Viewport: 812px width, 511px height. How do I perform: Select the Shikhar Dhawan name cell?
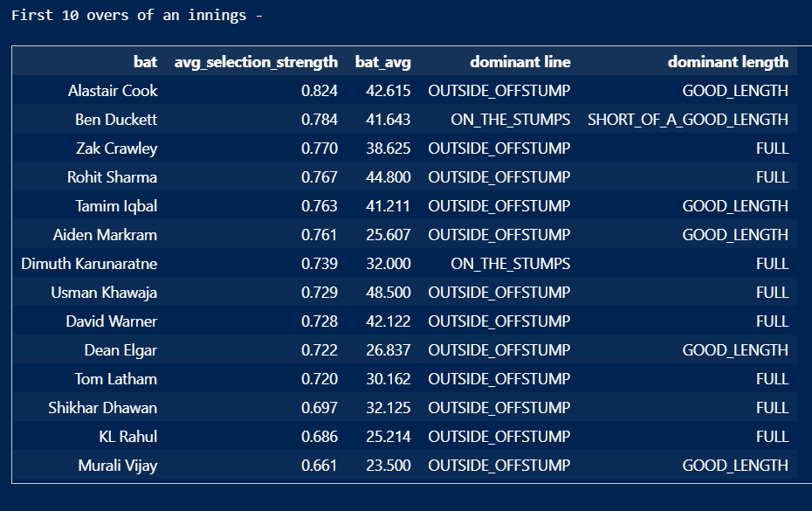(102, 408)
